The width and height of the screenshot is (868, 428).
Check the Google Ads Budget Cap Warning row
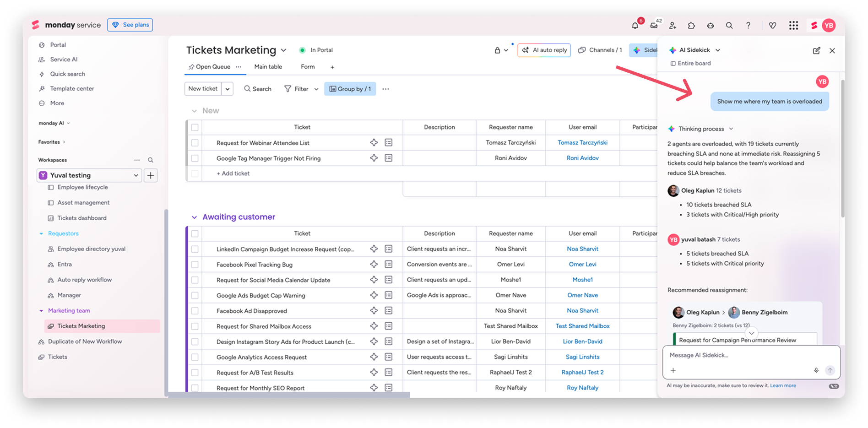[x=195, y=295]
